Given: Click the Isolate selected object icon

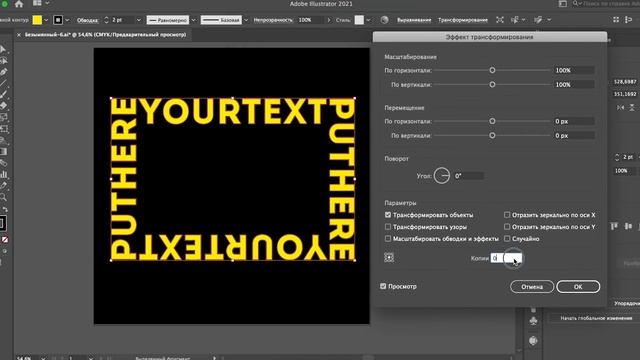Looking at the screenshot, I should 500,20.
